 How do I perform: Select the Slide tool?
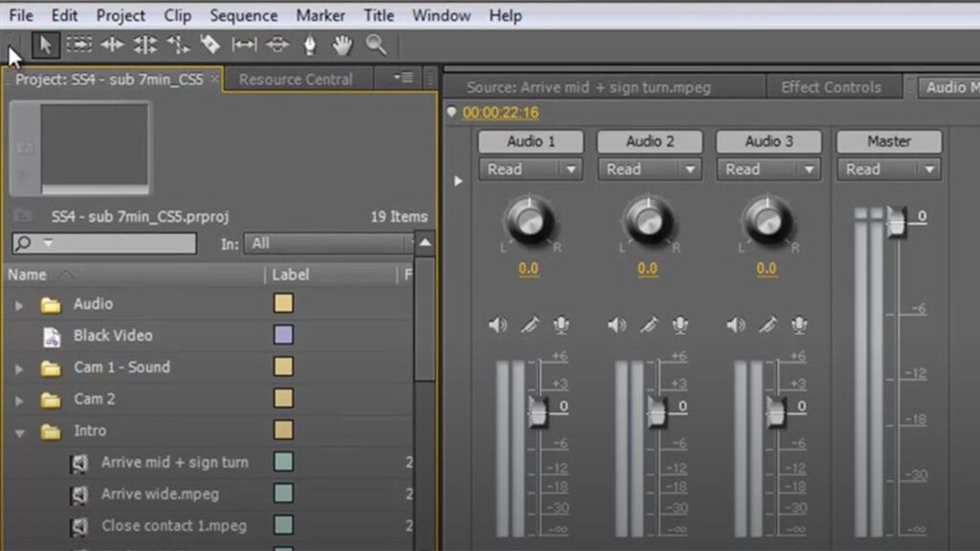click(277, 44)
